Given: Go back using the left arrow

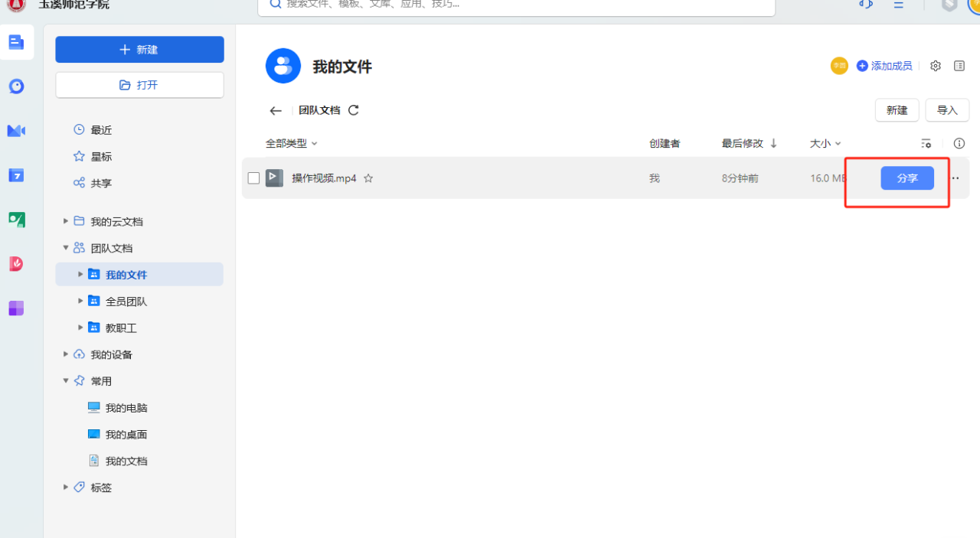Looking at the screenshot, I should (276, 111).
